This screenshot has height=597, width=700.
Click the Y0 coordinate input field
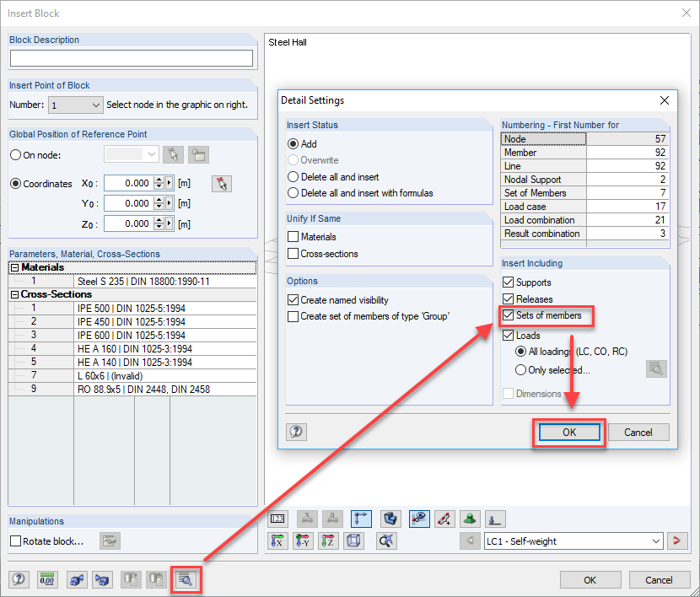pos(130,203)
